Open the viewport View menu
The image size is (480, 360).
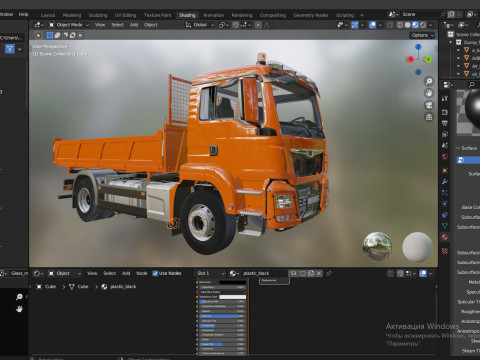pyautogui.click(x=100, y=25)
